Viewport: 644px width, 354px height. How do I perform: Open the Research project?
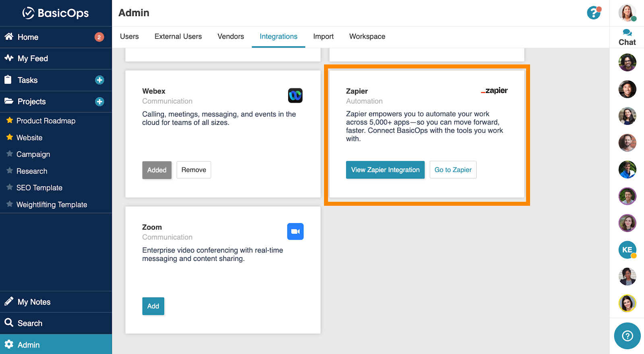(32, 171)
